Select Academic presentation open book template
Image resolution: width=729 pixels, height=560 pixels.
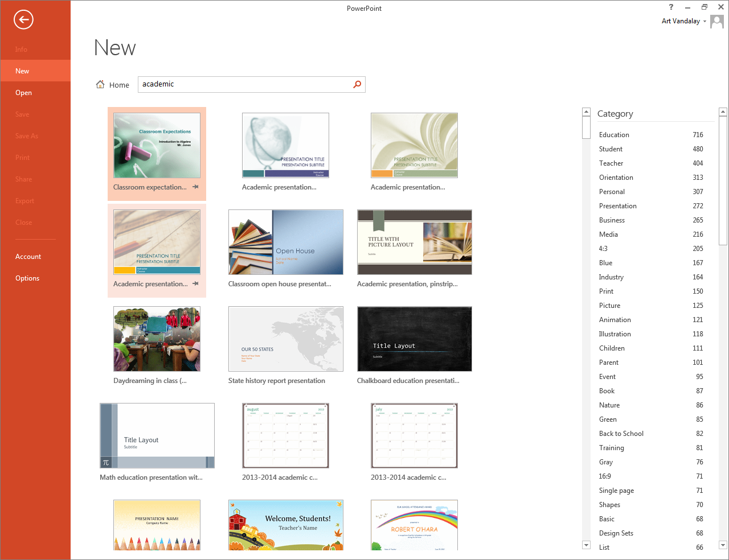[x=414, y=145]
